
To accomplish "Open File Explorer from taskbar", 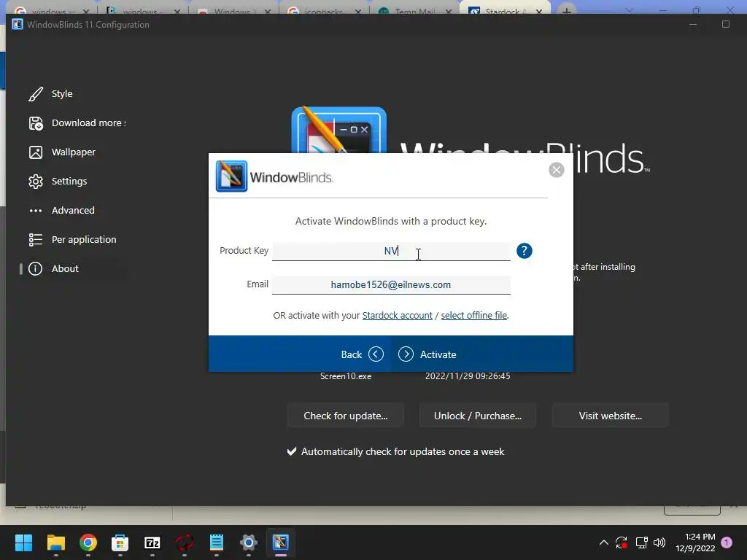I will tap(55, 542).
